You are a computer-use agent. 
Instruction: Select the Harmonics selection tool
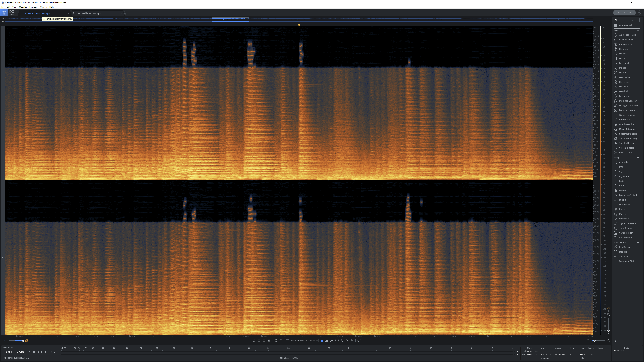pos(352,341)
